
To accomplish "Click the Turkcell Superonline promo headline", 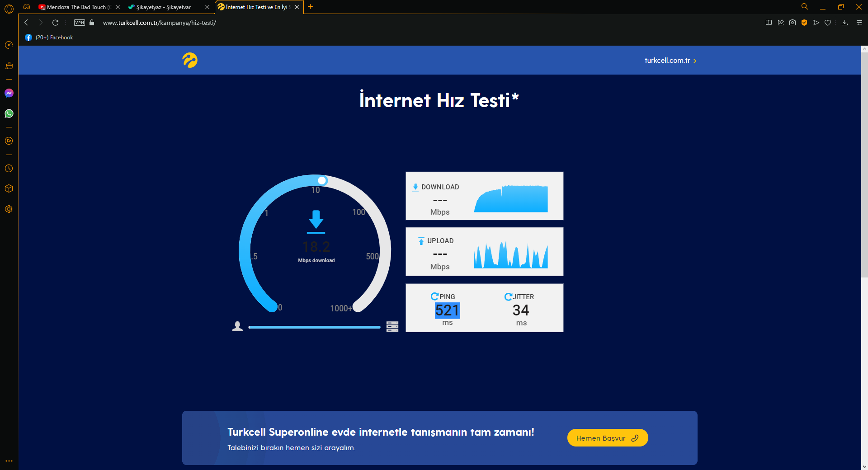I will click(x=381, y=432).
